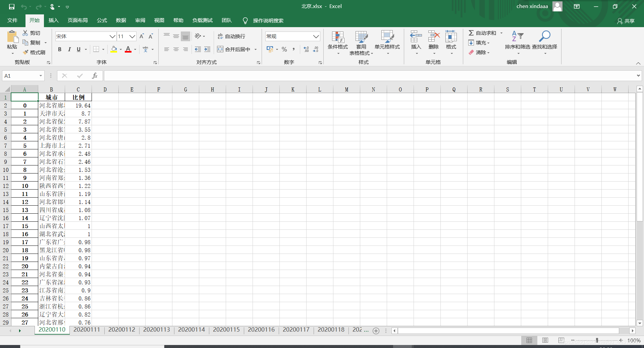Screen dimensions: 644x348
Task: Click the Fill (填充) button
Action: pyautogui.click(x=479, y=43)
